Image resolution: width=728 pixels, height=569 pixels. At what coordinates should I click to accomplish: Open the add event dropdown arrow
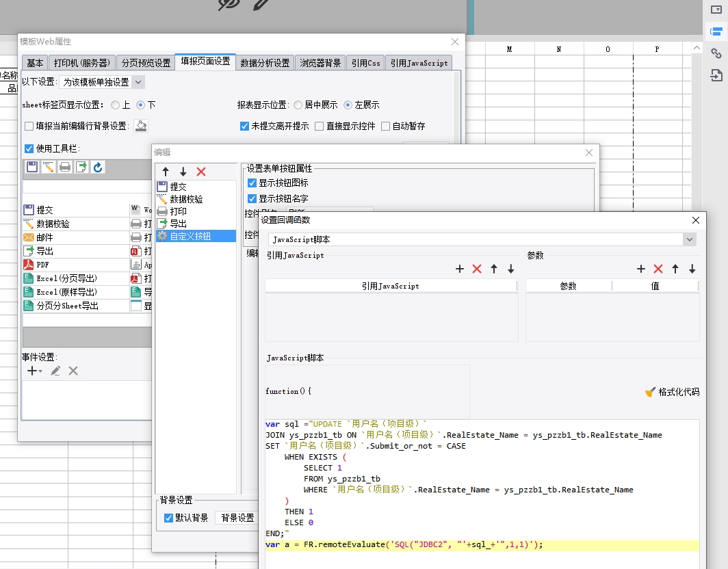pos(40,371)
